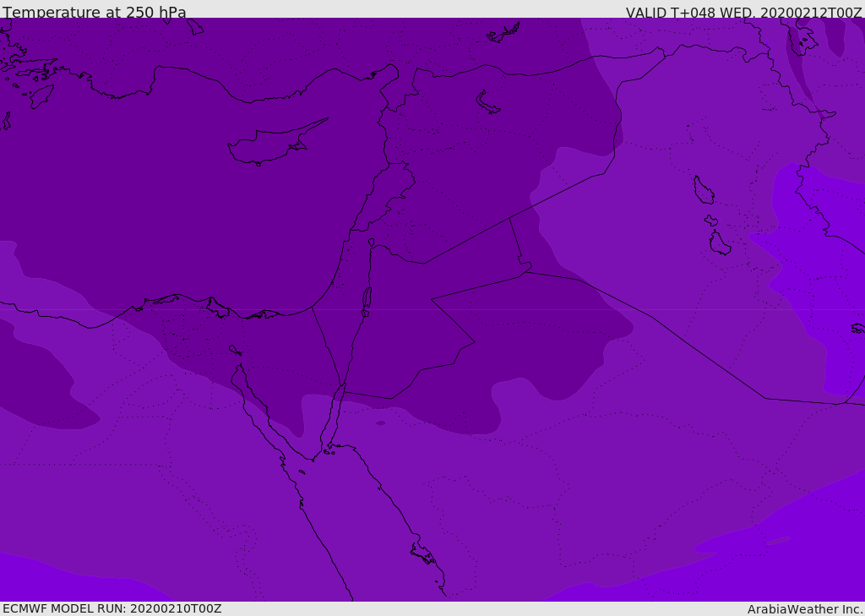This screenshot has width=865, height=616.
Task: Click the Sea of Galilee outline
Action: [372, 243]
